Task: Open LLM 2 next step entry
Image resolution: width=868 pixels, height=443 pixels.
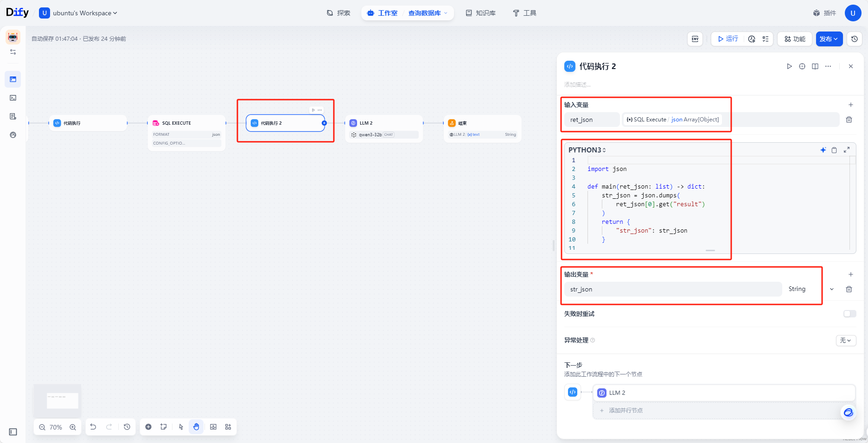Action: click(x=724, y=393)
